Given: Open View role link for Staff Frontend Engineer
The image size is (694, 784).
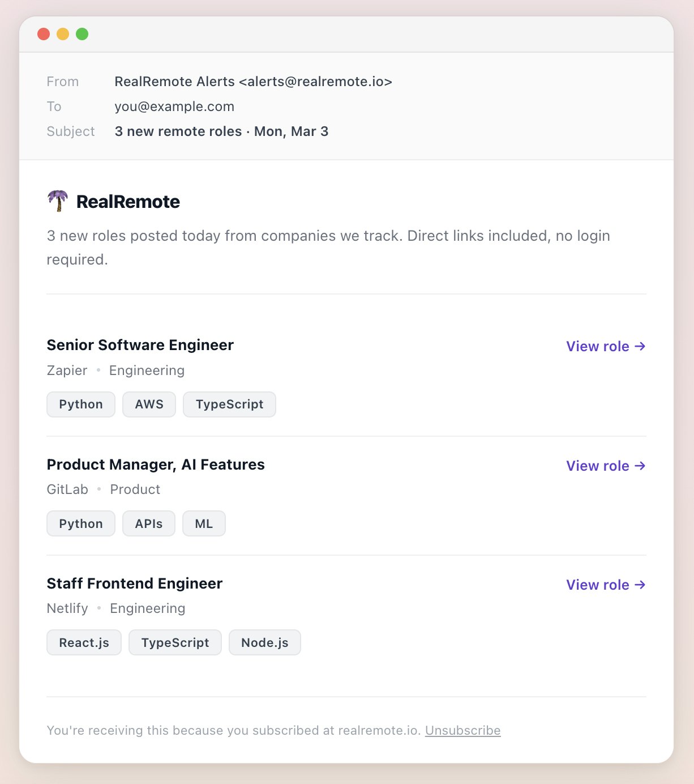Looking at the screenshot, I should tap(606, 585).
